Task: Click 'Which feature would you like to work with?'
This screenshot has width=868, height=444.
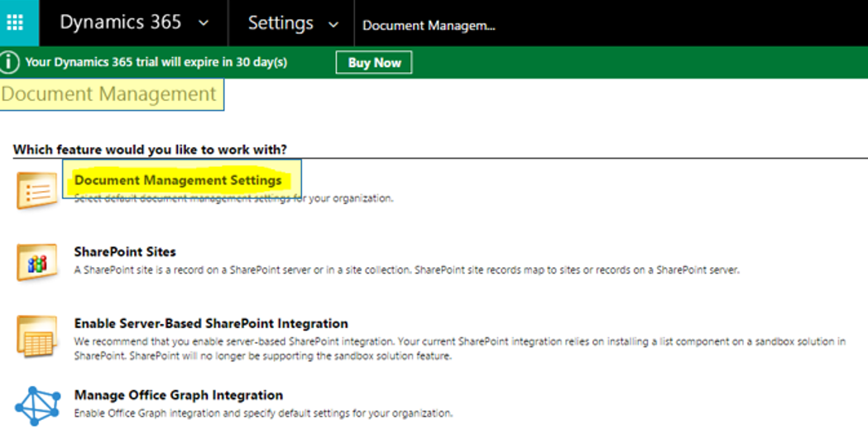Action: pos(150,150)
